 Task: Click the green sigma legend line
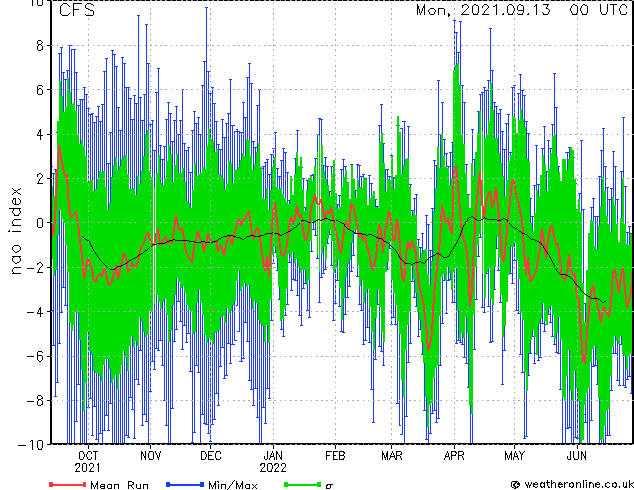tap(303, 484)
